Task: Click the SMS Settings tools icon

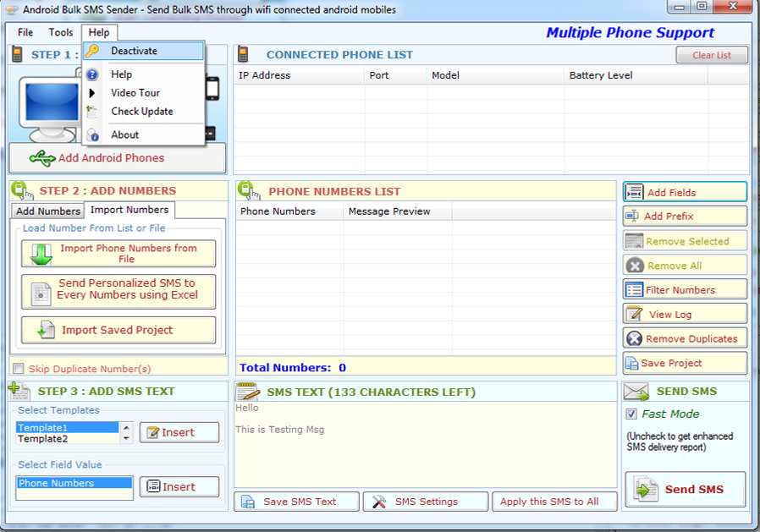Action: pyautogui.click(x=379, y=502)
